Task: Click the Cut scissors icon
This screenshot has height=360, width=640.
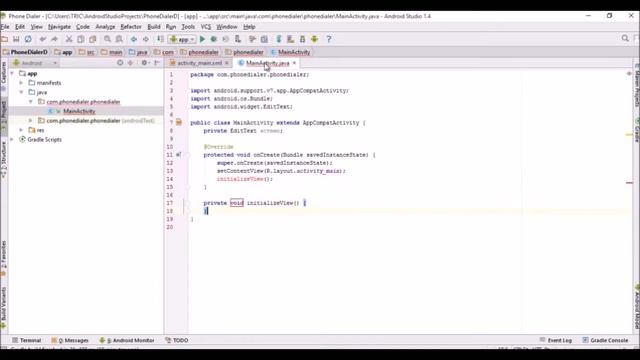Action: click(69, 39)
